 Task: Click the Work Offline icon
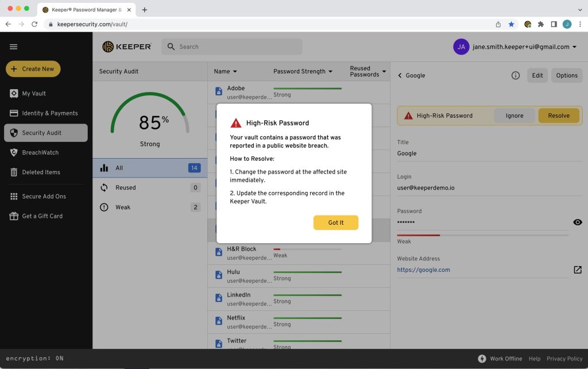point(482,359)
